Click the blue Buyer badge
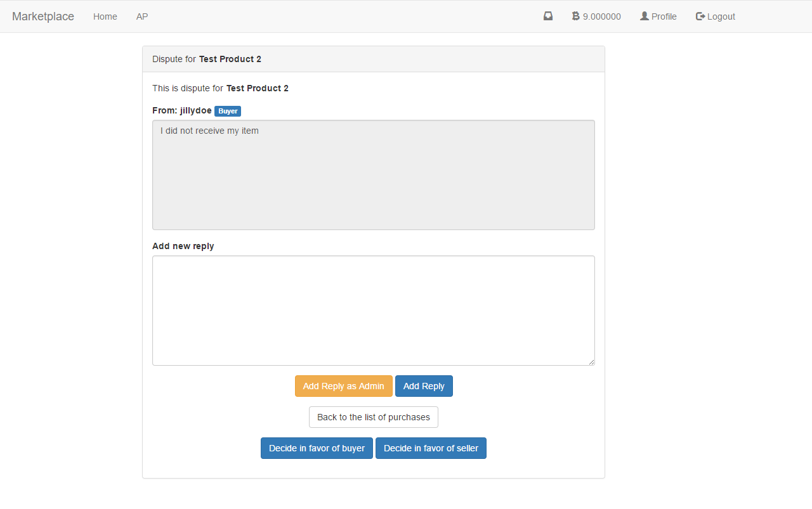The height and width of the screenshot is (509, 812). click(228, 111)
